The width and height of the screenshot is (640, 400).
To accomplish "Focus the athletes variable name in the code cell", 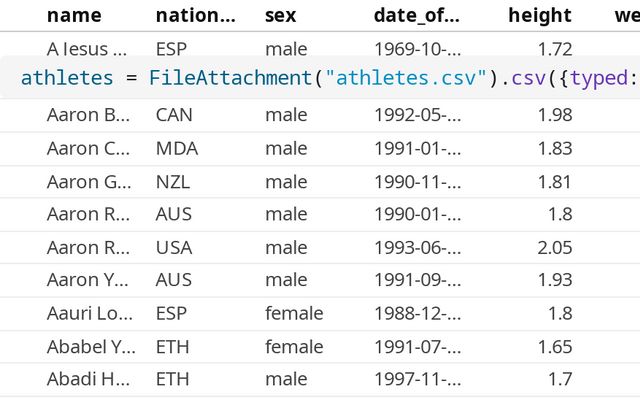I will pyautogui.click(x=64, y=78).
